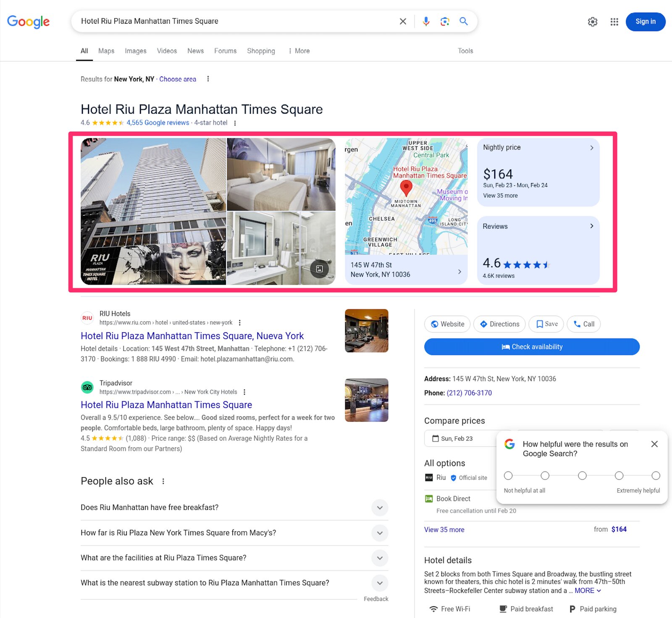Activate voice search with the microphone icon
672x618 pixels.
(426, 21)
